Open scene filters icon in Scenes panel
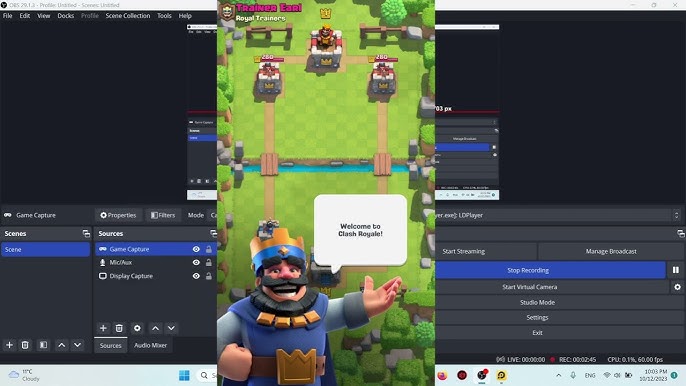Screen dimensions: 686x386 pos(43,345)
